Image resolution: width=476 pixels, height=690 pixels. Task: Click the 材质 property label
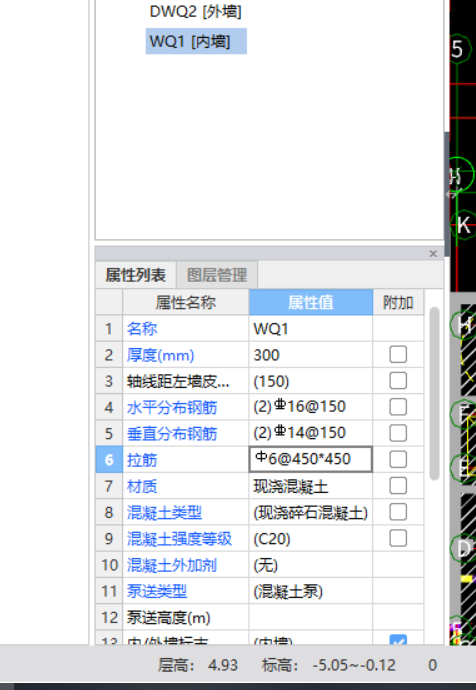[x=142, y=486]
